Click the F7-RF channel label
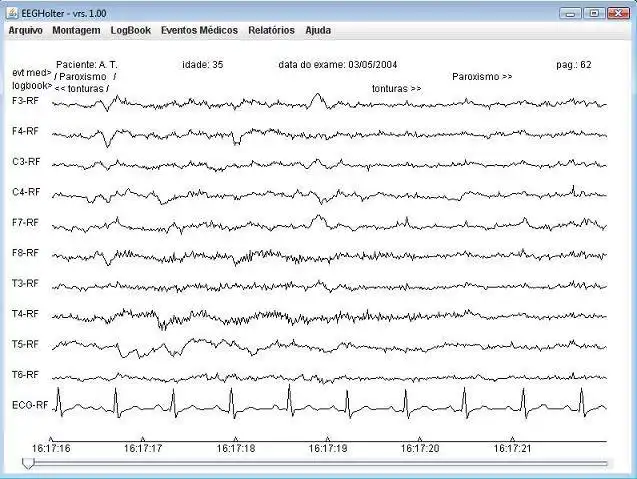This screenshot has width=637, height=479. pos(25,223)
